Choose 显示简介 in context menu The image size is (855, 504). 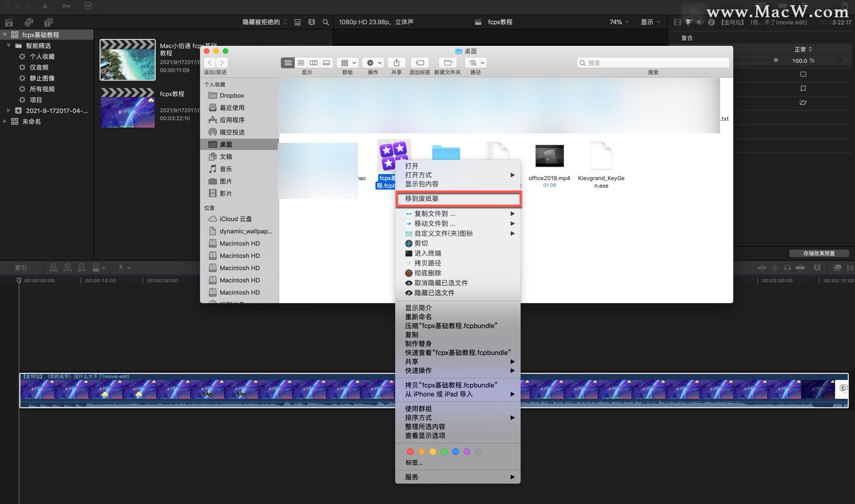[x=457, y=307]
